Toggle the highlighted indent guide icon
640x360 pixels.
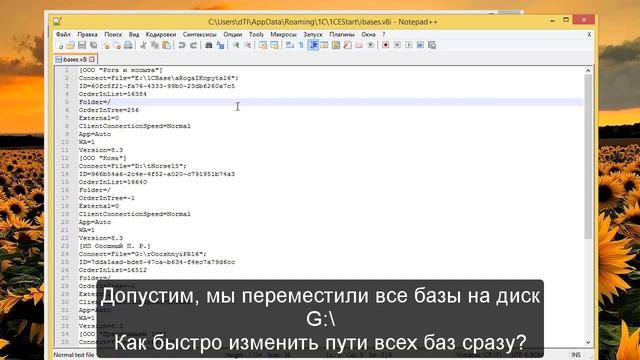point(313,45)
